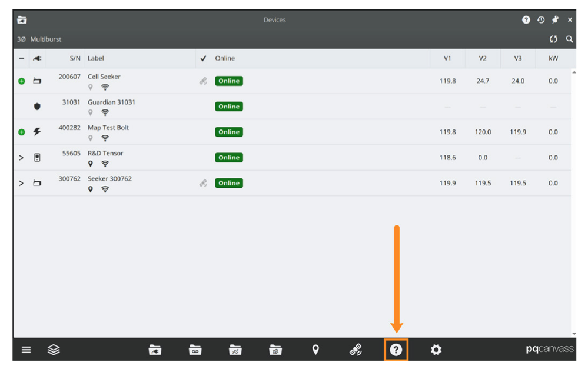Toggle the pin icon in the title bar

[555, 19]
